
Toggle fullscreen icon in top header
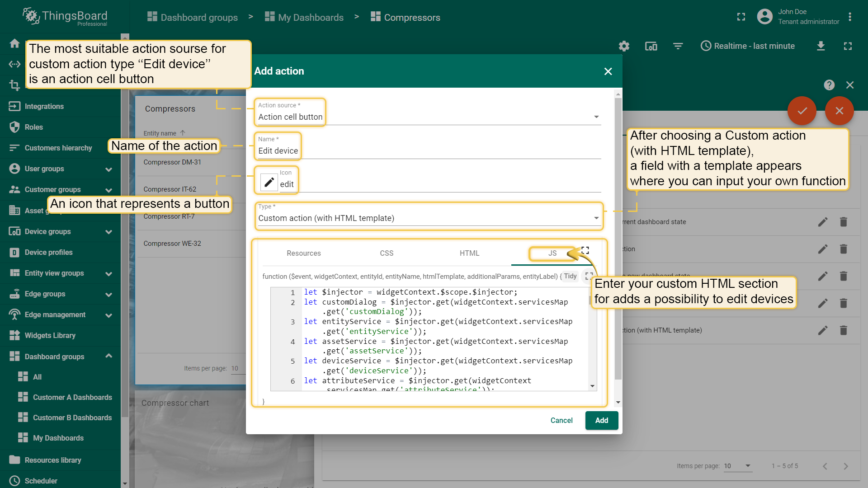[x=741, y=17]
